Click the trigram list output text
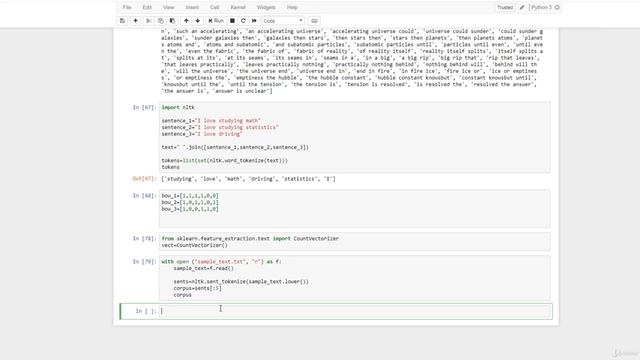The height and width of the screenshot is (360, 640). click(x=352, y=61)
